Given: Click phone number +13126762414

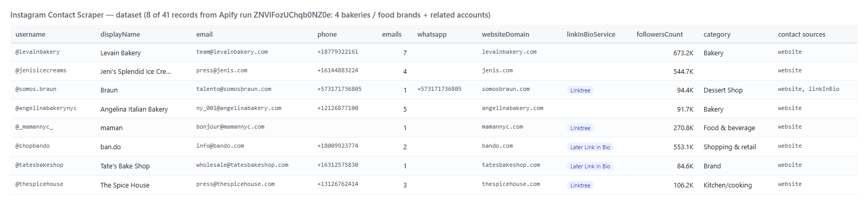Looking at the screenshot, I should coord(338,184).
